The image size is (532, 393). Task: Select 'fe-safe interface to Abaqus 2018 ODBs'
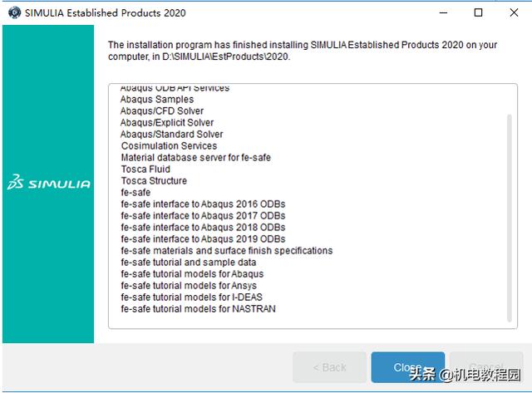pyautogui.click(x=203, y=227)
